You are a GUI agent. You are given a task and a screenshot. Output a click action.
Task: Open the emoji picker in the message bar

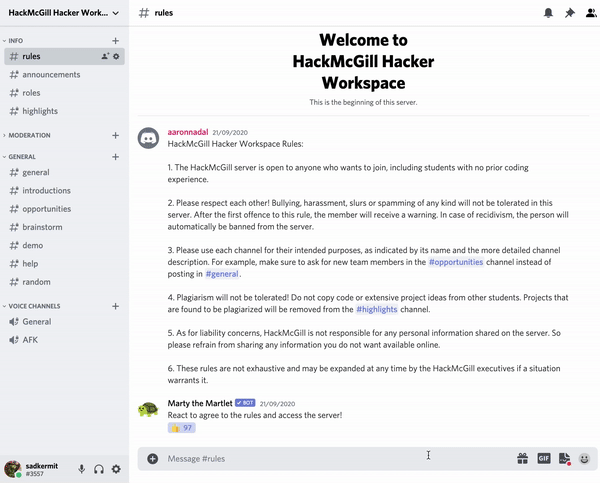pyautogui.click(x=584, y=458)
